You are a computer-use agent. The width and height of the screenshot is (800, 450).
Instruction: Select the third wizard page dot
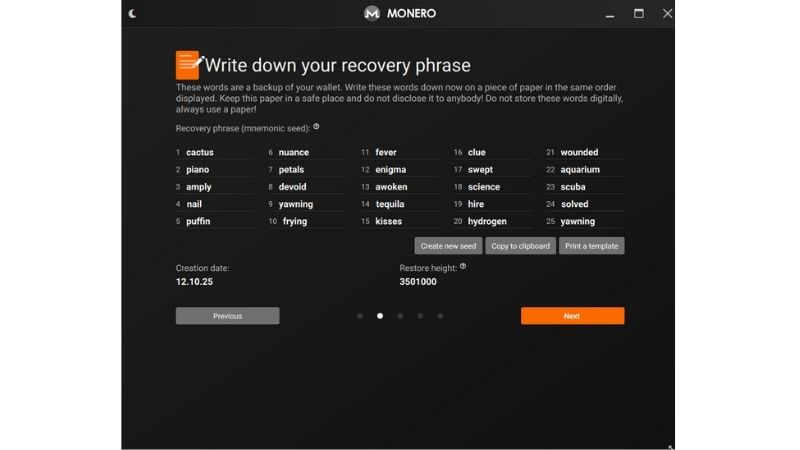tap(400, 316)
